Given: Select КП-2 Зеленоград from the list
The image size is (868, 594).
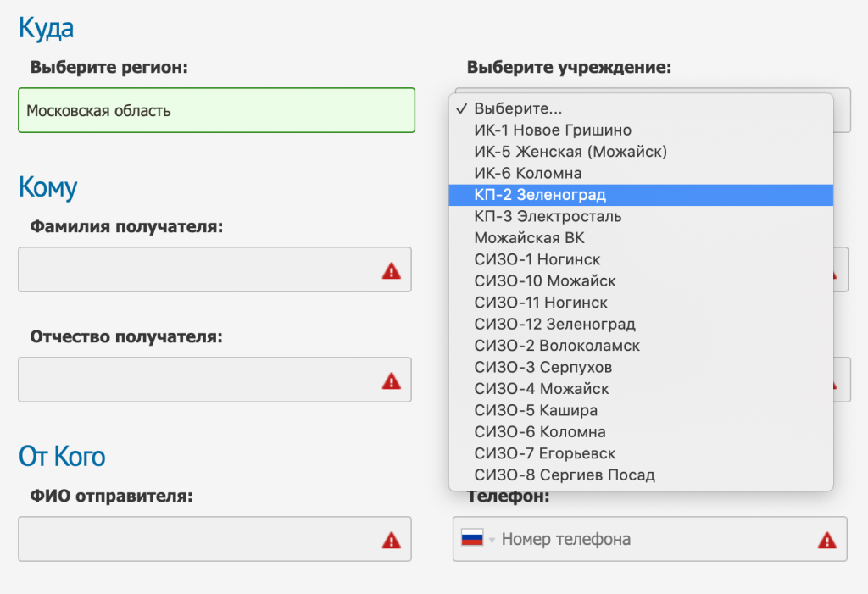Looking at the screenshot, I should [540, 195].
